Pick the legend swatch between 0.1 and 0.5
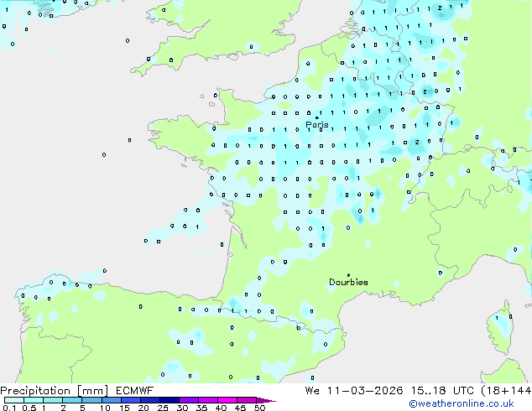532x411 pixels. [14, 400]
